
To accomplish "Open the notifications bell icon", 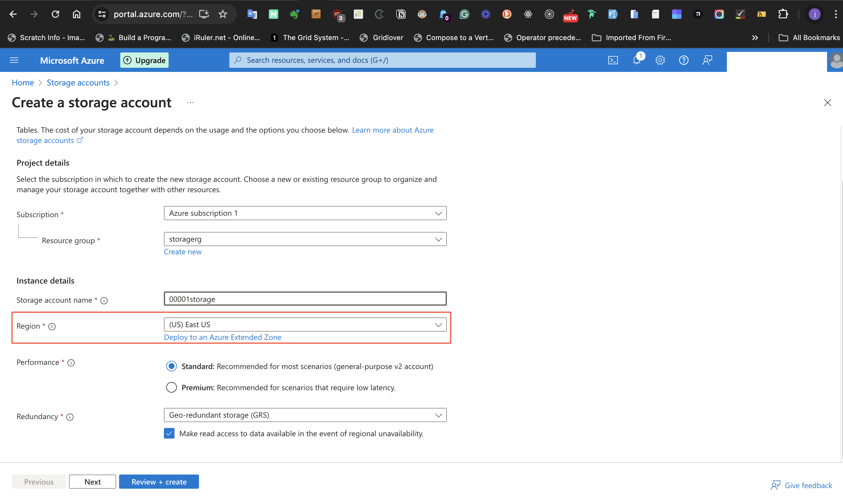I will [x=636, y=60].
